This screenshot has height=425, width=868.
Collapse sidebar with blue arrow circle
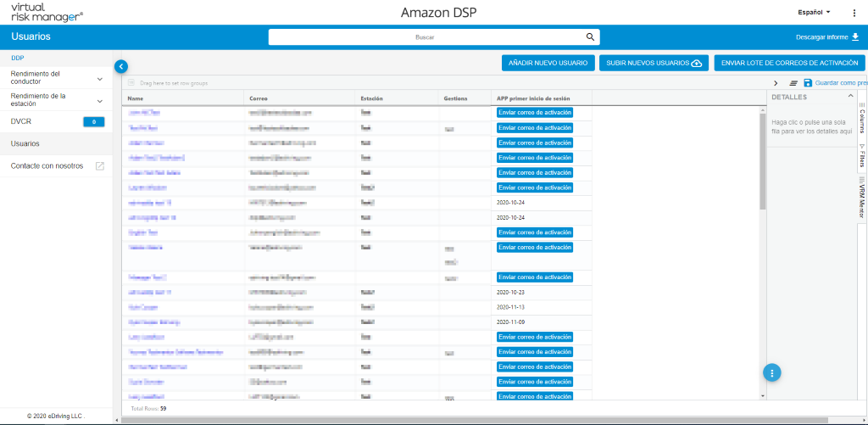click(121, 66)
